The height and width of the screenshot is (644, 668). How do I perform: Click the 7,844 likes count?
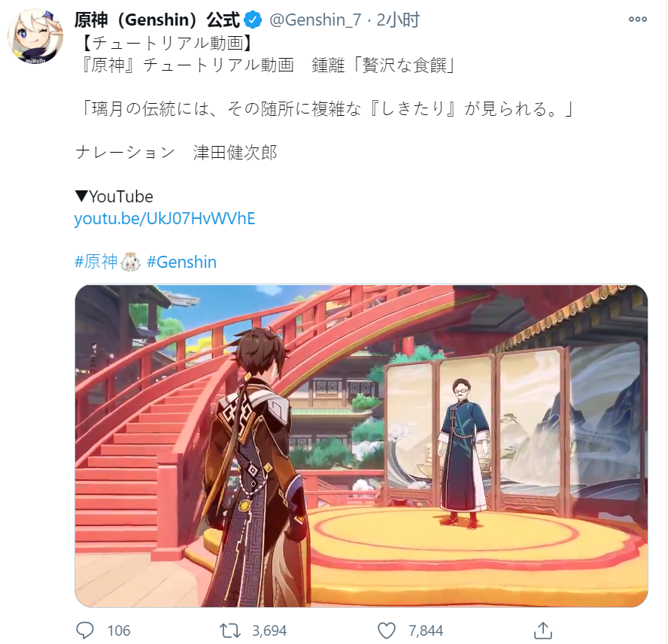426,630
